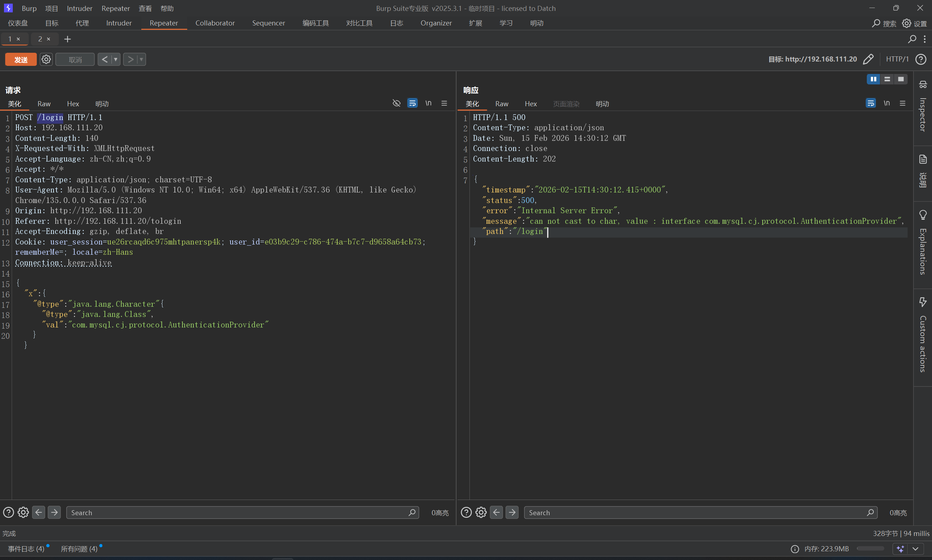Click the request search settings gear icon
The width and height of the screenshot is (932, 560).
pos(23,512)
